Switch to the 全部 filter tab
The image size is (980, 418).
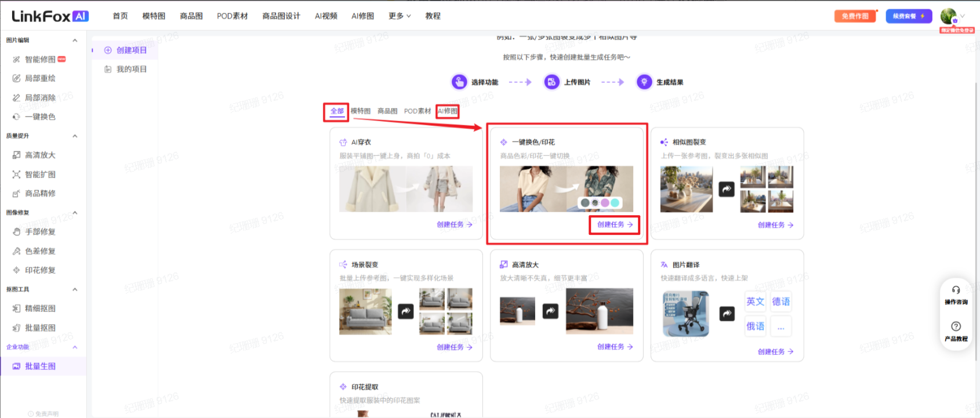point(337,111)
